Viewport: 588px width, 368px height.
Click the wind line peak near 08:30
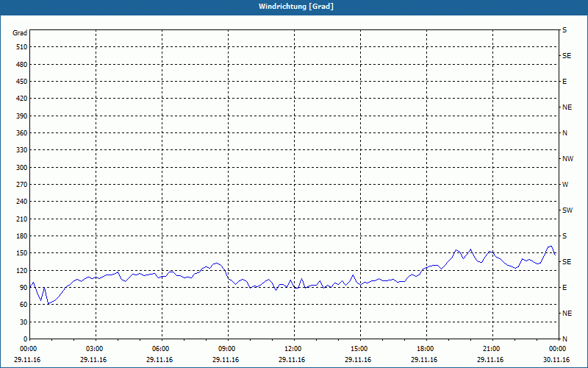(216, 263)
